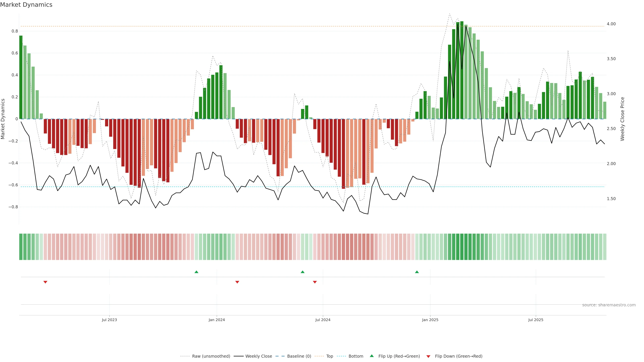
Task: Click the green flip-up marker just before Jan 2024
Action: tap(196, 272)
